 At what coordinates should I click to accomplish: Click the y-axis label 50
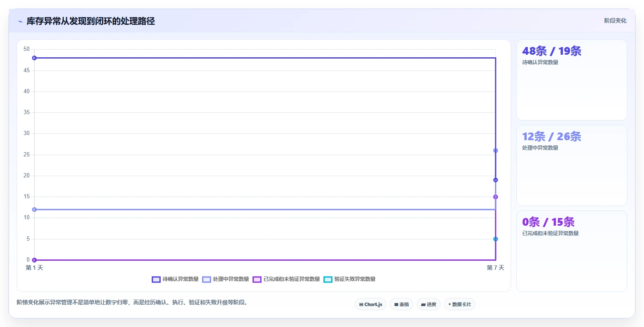tap(26, 49)
